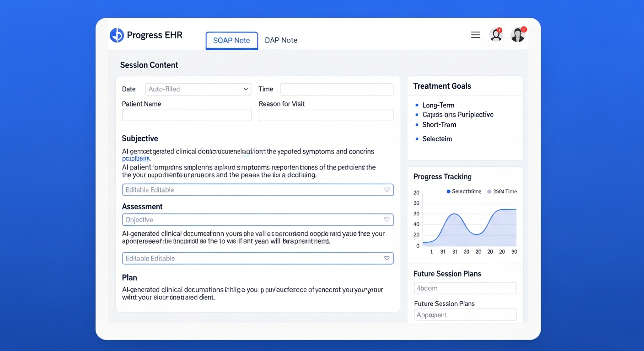Toggle the 3SP4 Time legend series
The image size is (644, 351).
point(502,191)
